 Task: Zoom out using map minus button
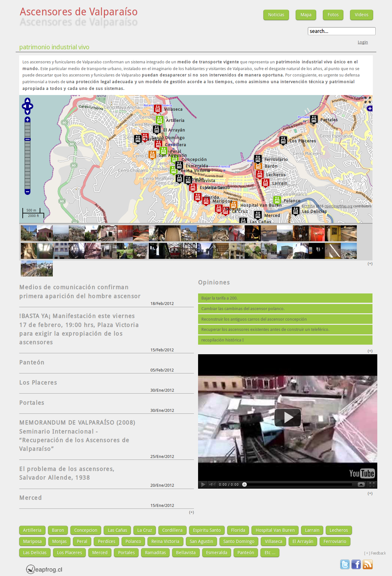[28, 192]
